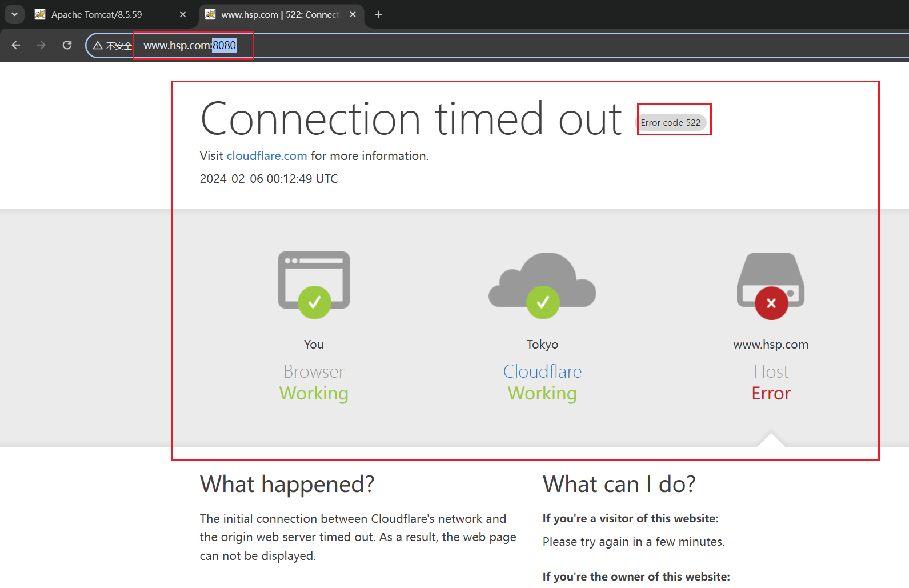The width and height of the screenshot is (909, 588).
Task: Go back to the previous page
Action: [x=16, y=45]
